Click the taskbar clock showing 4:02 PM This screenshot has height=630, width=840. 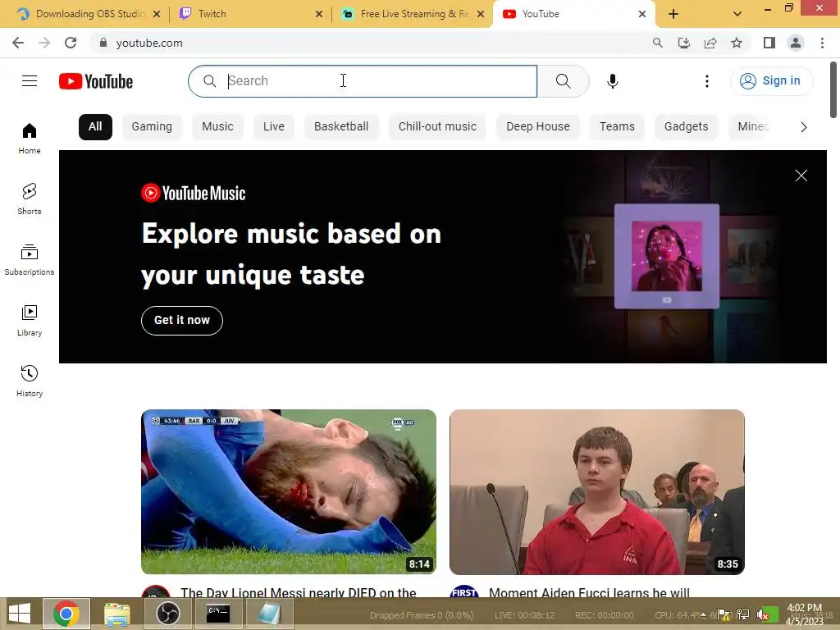tap(804, 614)
